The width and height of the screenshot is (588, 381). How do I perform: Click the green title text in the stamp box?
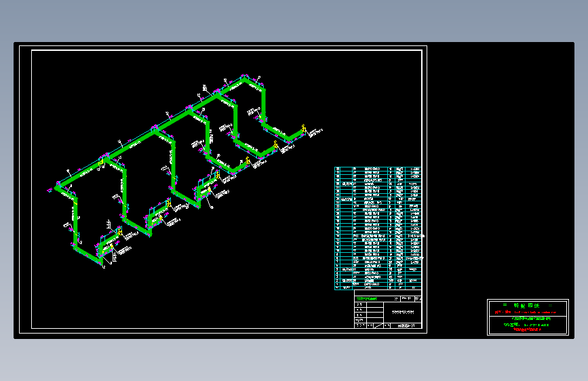tap(528, 305)
